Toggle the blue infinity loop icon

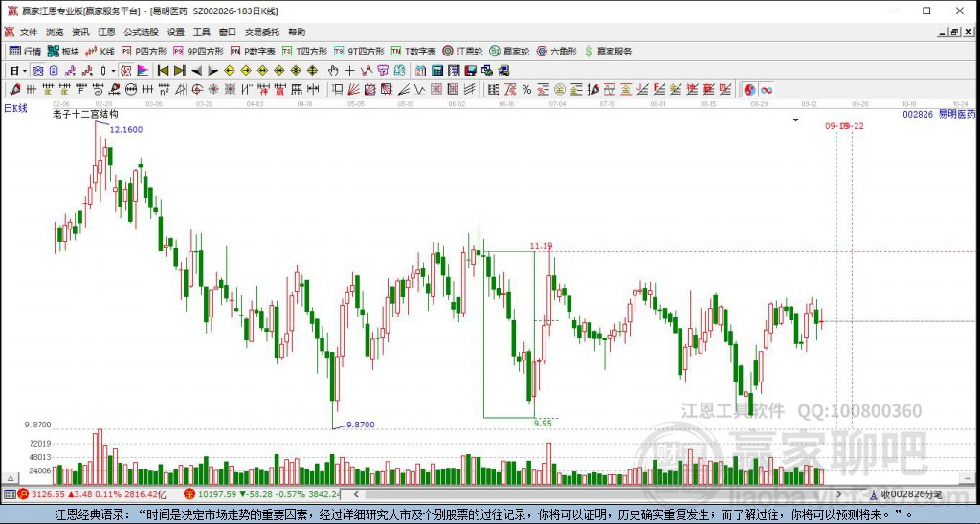coord(767,89)
